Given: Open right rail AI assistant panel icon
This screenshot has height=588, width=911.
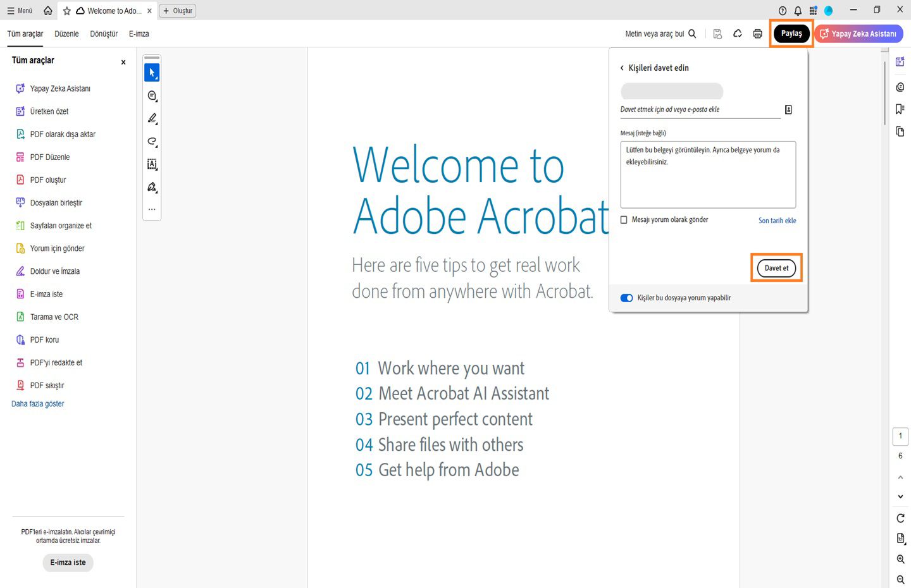Looking at the screenshot, I should coord(900,61).
